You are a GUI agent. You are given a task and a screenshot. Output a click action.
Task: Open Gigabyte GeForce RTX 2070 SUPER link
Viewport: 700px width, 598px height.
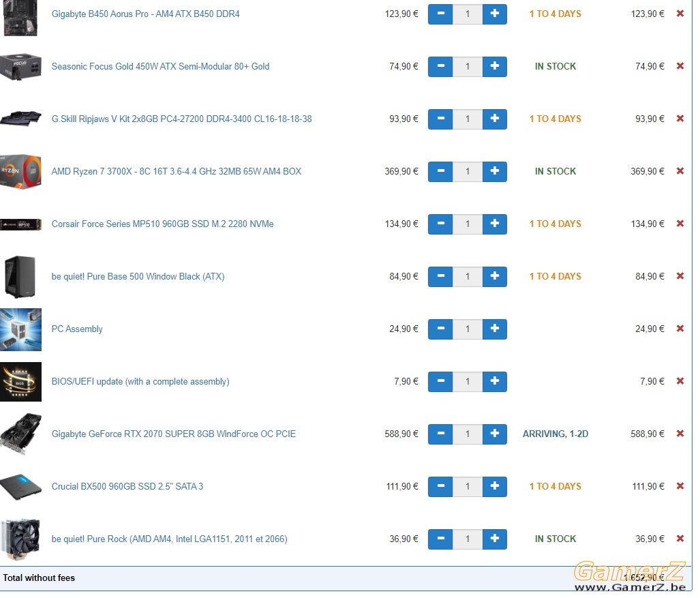174,434
